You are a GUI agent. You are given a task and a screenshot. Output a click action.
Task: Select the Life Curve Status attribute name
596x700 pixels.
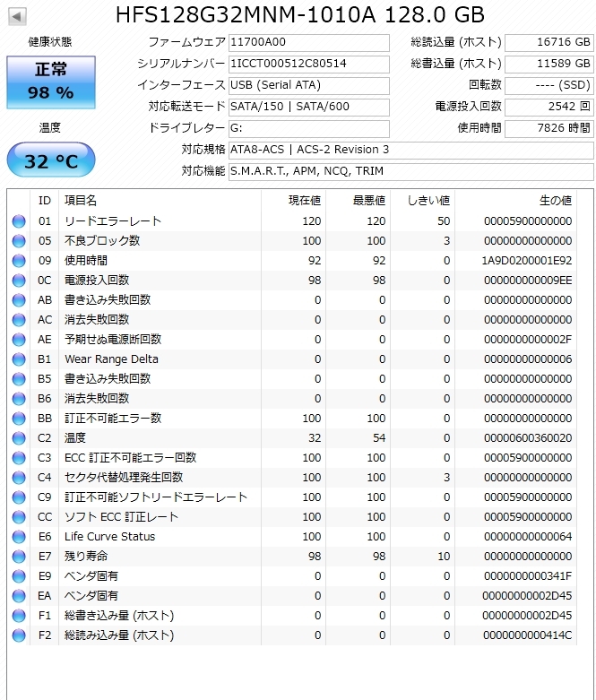coord(110,537)
